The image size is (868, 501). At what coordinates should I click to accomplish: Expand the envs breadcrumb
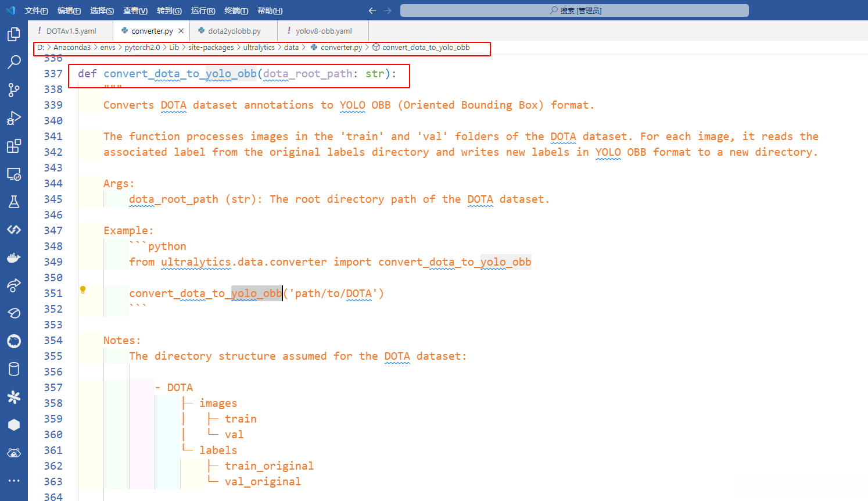(x=107, y=48)
